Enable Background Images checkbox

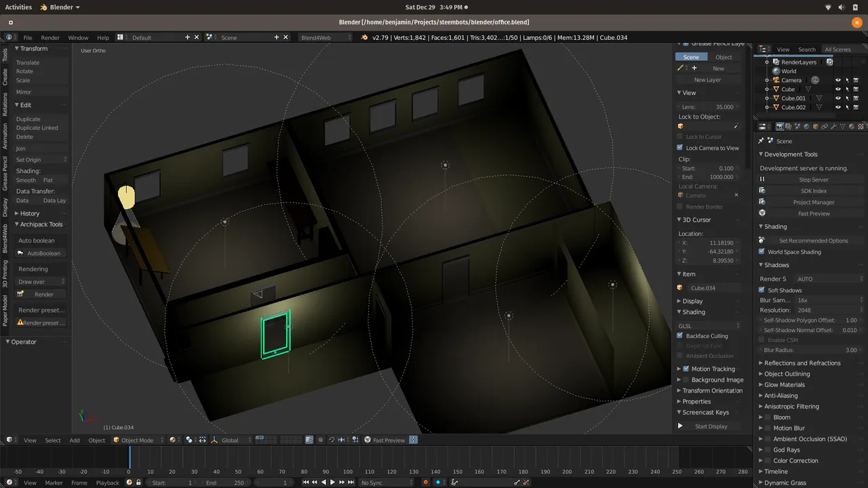[686, 380]
